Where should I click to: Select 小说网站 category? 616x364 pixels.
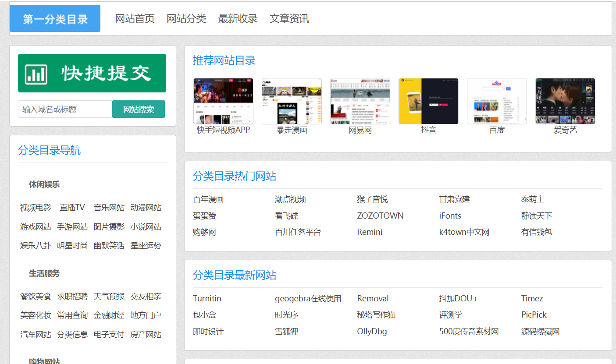(146, 227)
